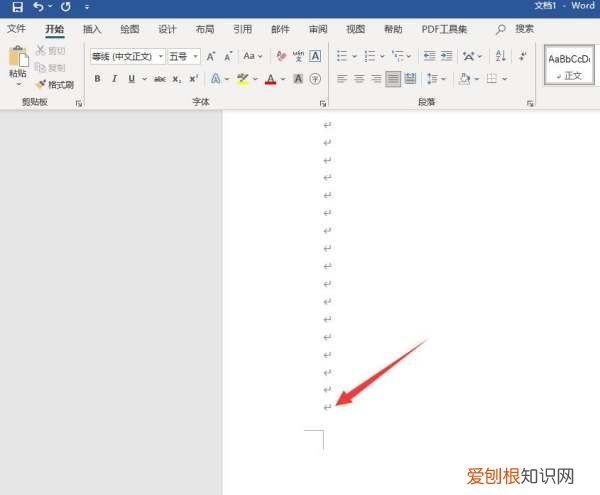Open Asian layout (中文版式) menu
The image size is (600, 495).
[472, 56]
